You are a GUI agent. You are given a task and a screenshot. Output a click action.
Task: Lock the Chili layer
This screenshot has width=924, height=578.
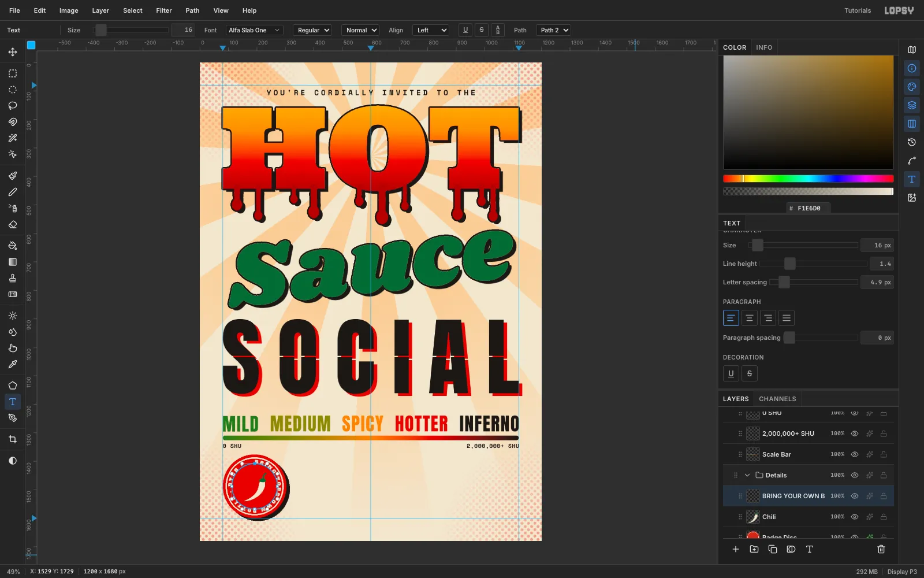(x=884, y=517)
